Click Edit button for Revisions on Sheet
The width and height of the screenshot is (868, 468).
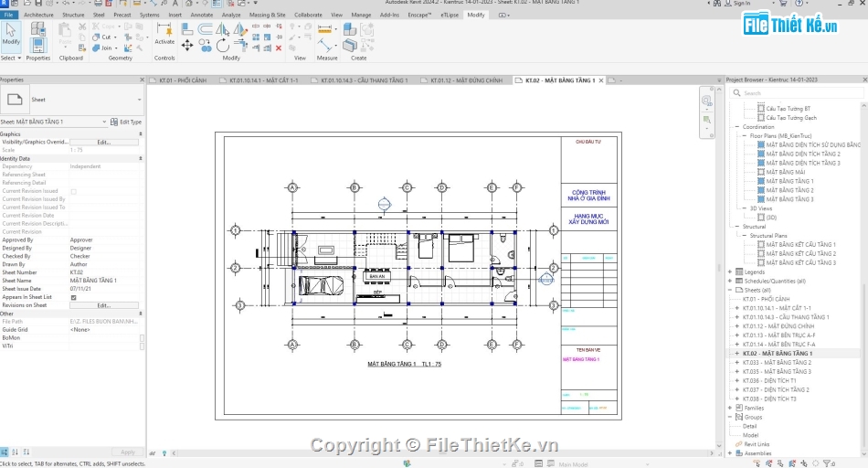point(104,305)
